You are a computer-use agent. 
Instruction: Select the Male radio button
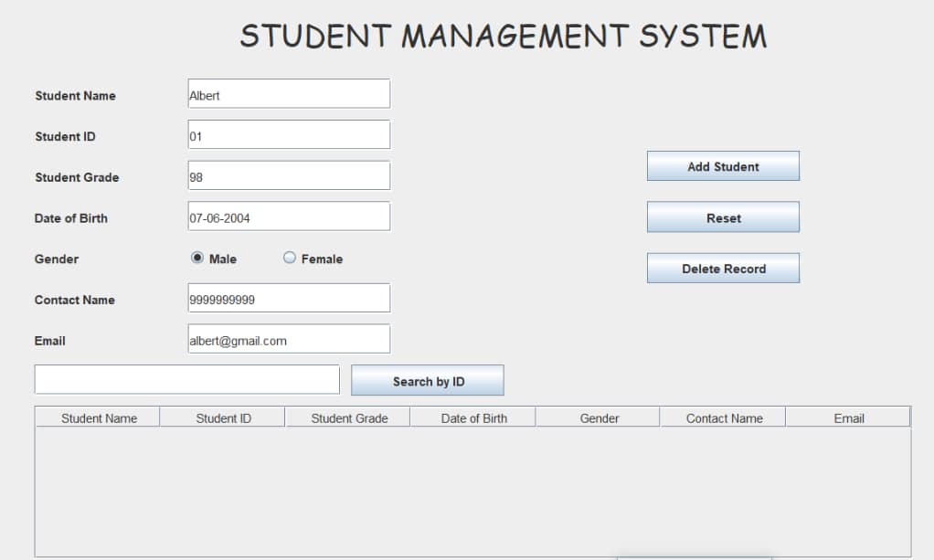(197, 259)
